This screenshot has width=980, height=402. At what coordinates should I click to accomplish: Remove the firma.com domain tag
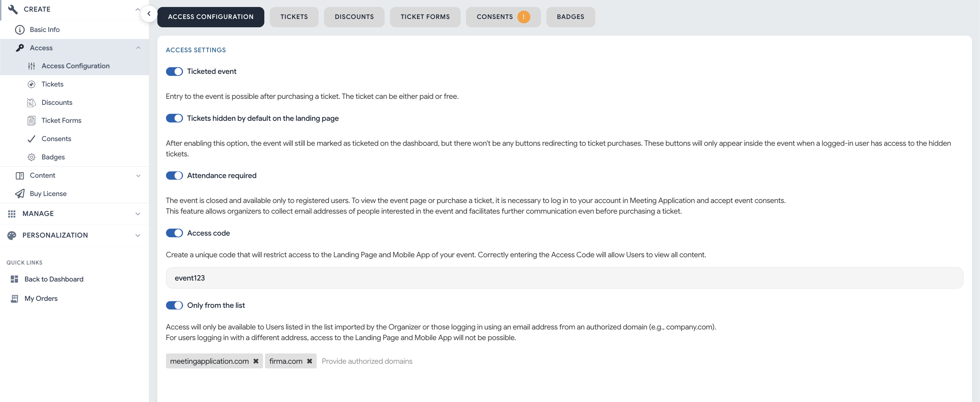pos(310,361)
